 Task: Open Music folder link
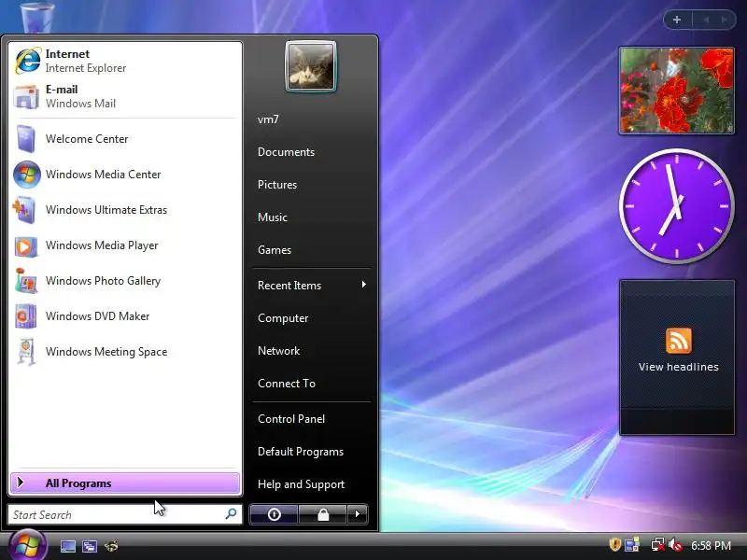coord(273,217)
